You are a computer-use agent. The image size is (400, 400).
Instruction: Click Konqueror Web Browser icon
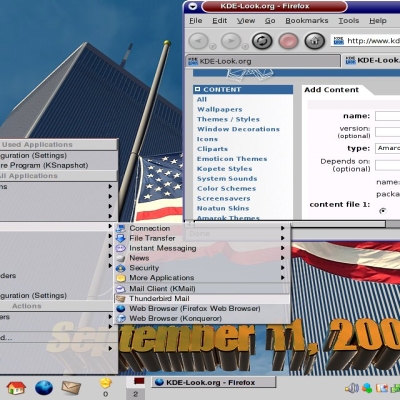pos(121,319)
